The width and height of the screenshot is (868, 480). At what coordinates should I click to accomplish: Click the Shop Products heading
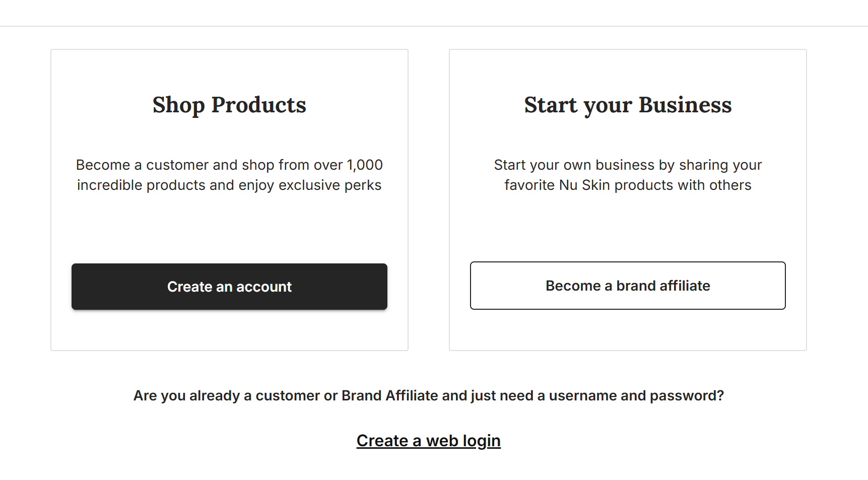229,105
